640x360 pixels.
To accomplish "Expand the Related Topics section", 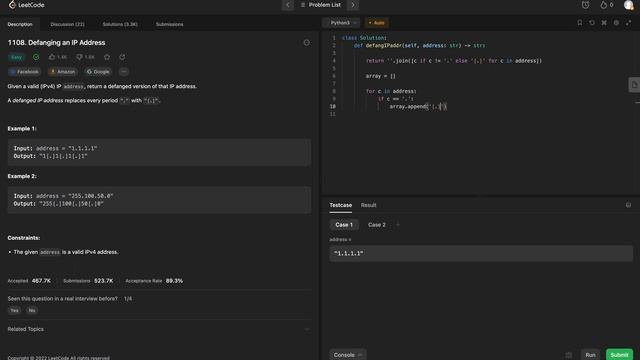I will pyautogui.click(x=159, y=329).
